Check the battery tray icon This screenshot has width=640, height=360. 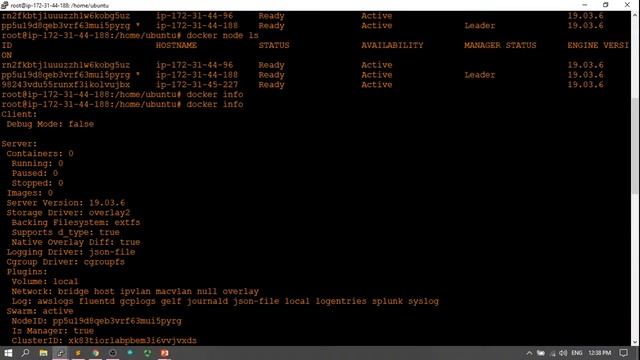tap(541, 353)
